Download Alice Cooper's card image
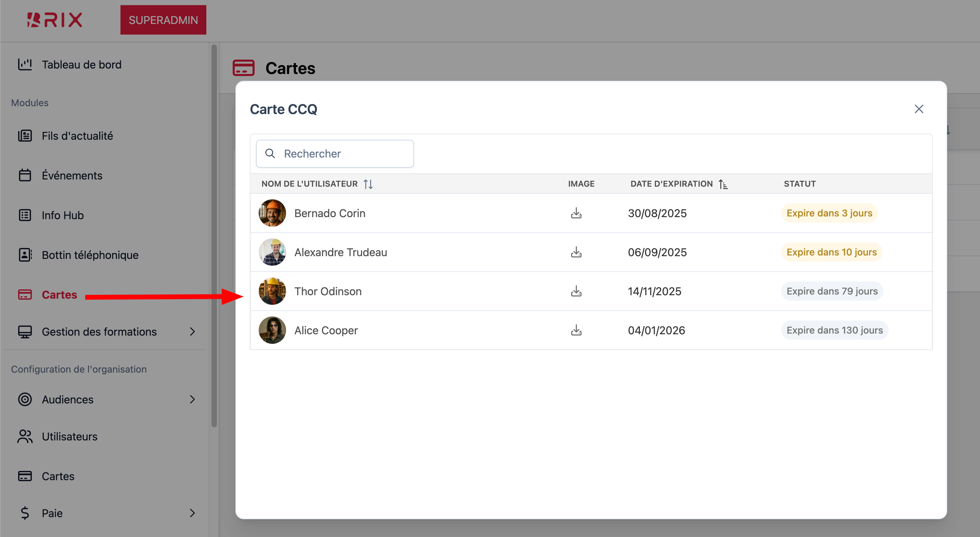The width and height of the screenshot is (980, 537). 576,330
